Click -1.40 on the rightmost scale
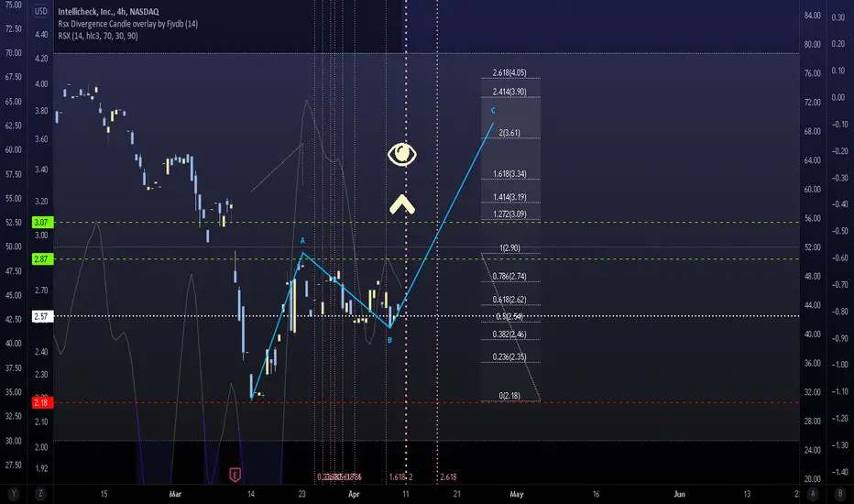The width and height of the screenshot is (854, 504). tap(839, 472)
